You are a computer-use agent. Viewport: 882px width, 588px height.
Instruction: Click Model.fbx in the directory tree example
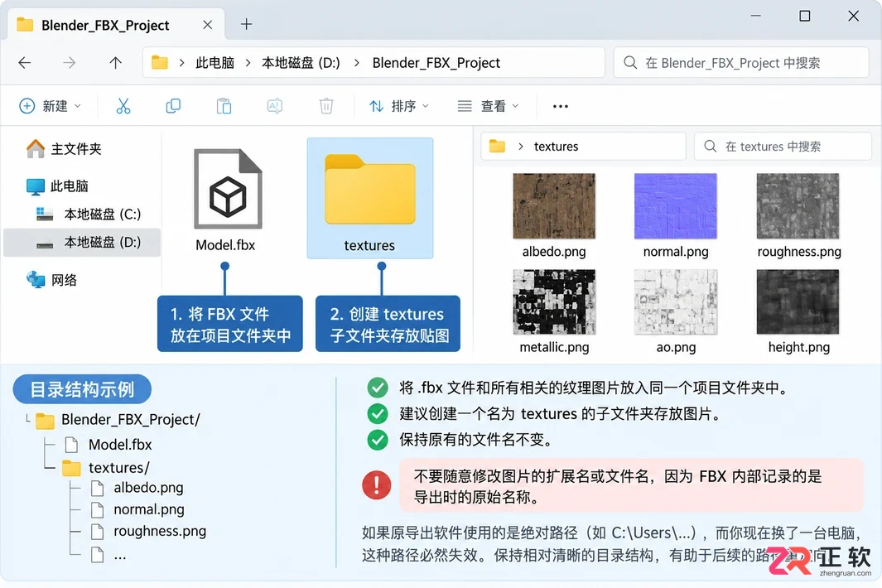point(120,445)
